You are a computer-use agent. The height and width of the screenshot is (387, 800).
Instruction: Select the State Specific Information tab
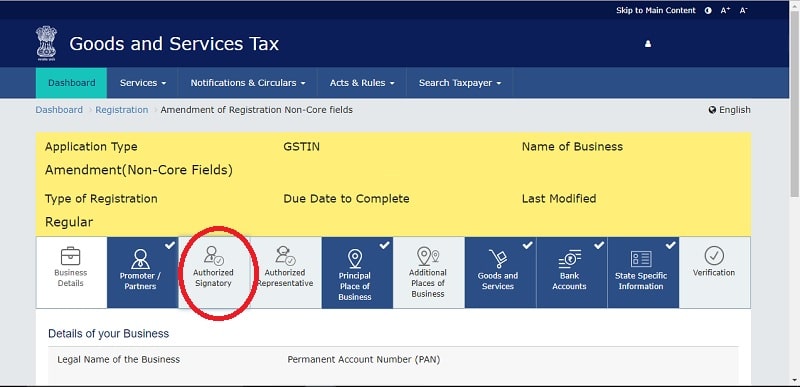(643, 272)
